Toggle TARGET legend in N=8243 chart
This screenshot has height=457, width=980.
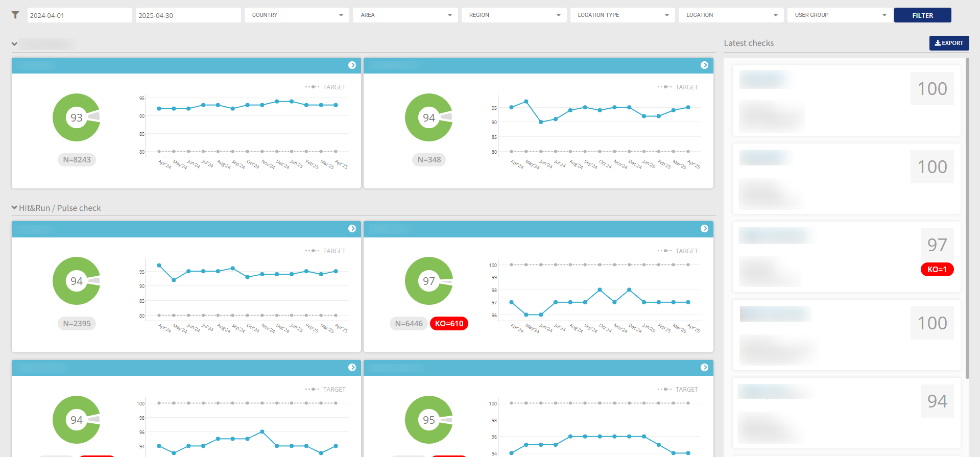point(325,87)
